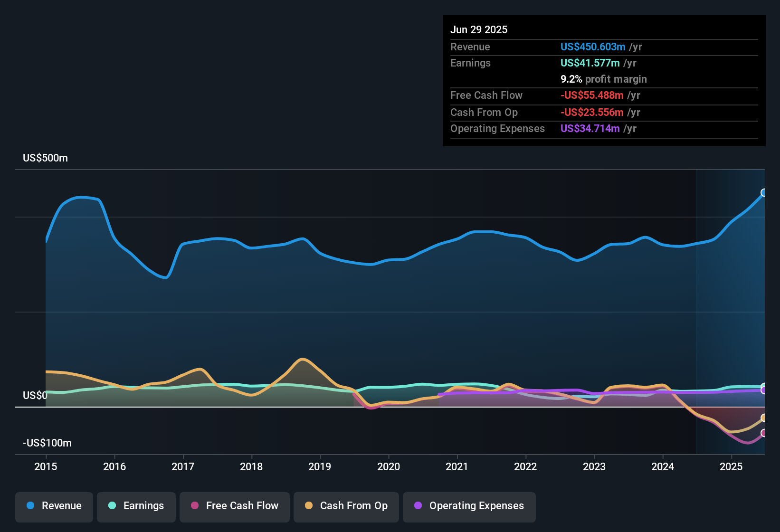Toggle the Operating Expenses legend series
This screenshot has height=532, width=780.
pyautogui.click(x=469, y=506)
